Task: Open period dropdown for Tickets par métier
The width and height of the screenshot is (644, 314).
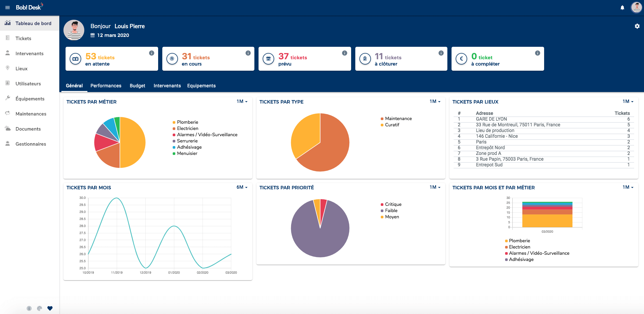Action: [242, 101]
